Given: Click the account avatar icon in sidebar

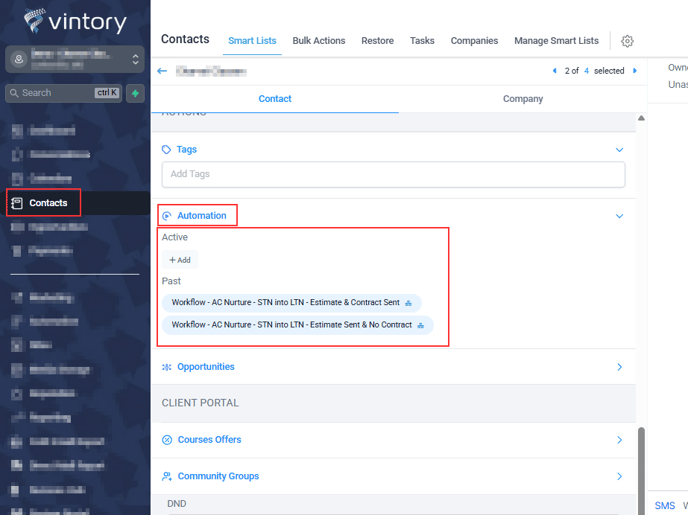Looking at the screenshot, I should pos(19,59).
